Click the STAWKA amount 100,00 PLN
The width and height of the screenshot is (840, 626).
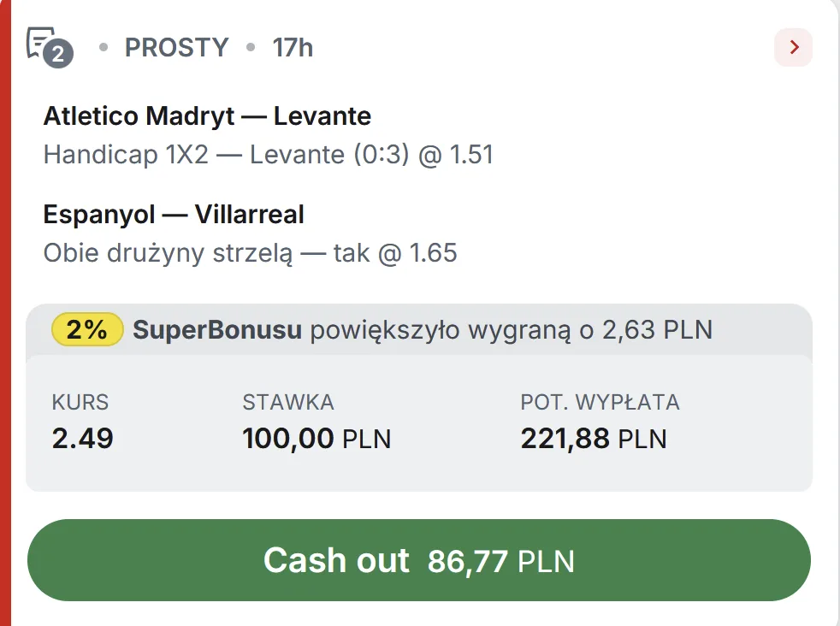[x=316, y=439]
